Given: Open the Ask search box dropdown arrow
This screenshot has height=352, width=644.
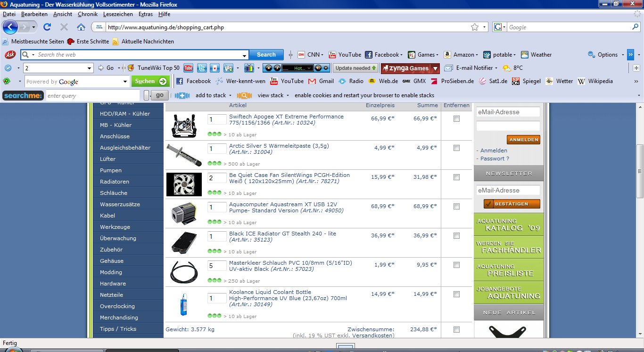Looking at the screenshot, I should (244, 55).
